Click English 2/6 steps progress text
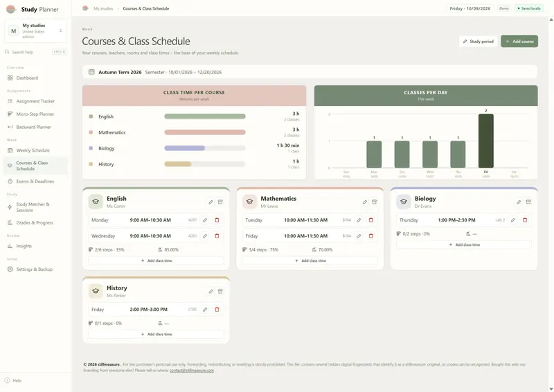554x392 pixels. click(109, 250)
